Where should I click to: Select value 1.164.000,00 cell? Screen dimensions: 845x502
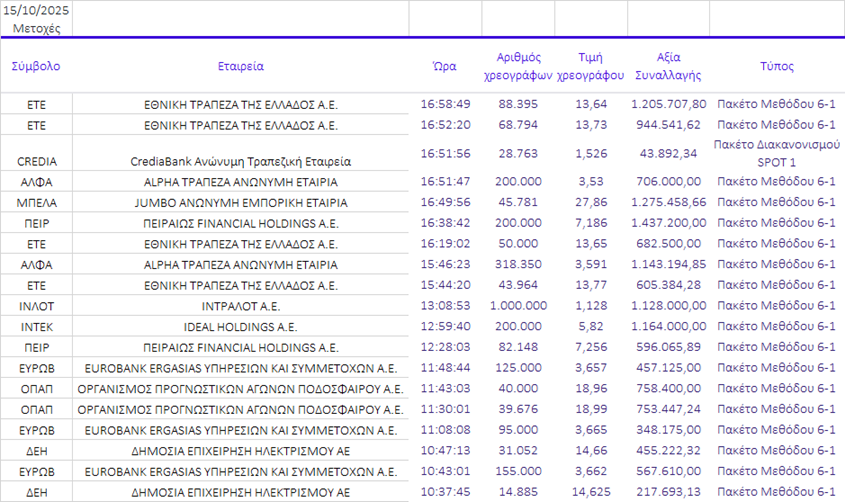668,326
